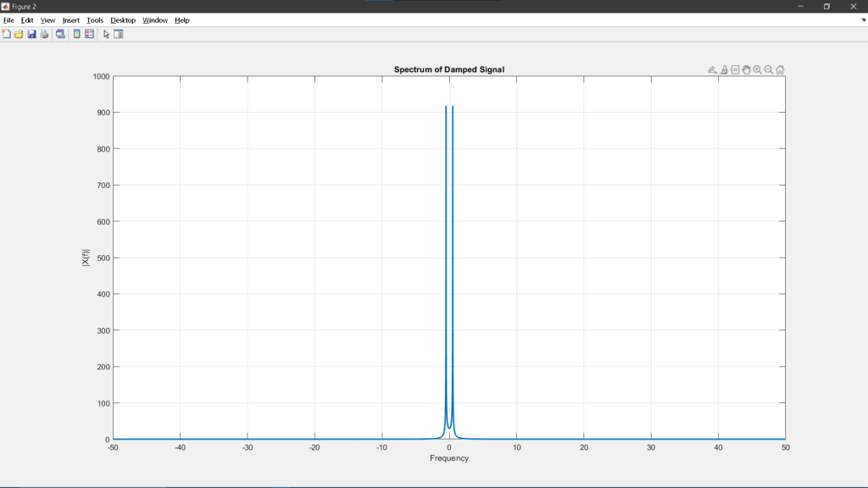
Task: Select the plot title Spectrum of Damped Signal
Action: tap(449, 69)
